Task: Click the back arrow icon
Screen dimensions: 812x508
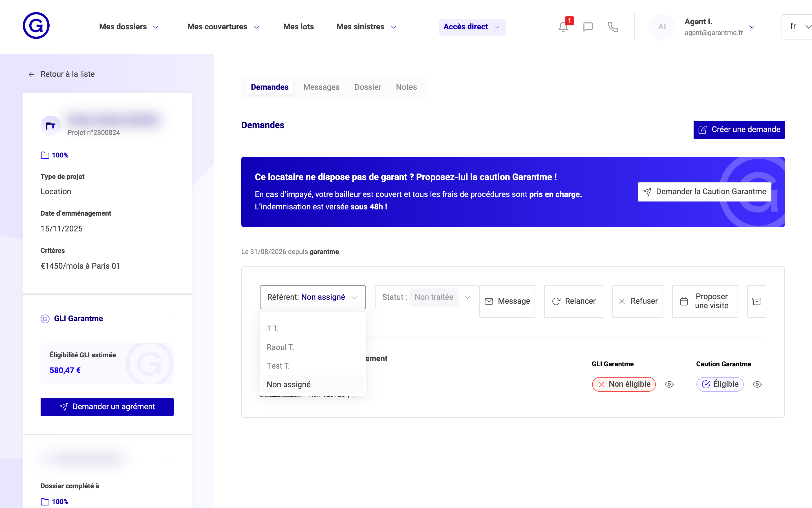Action: [32, 74]
